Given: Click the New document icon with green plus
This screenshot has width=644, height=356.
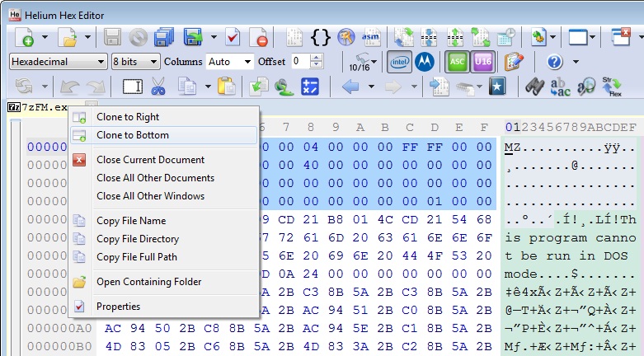Looking at the screenshot, I should click(25, 37).
